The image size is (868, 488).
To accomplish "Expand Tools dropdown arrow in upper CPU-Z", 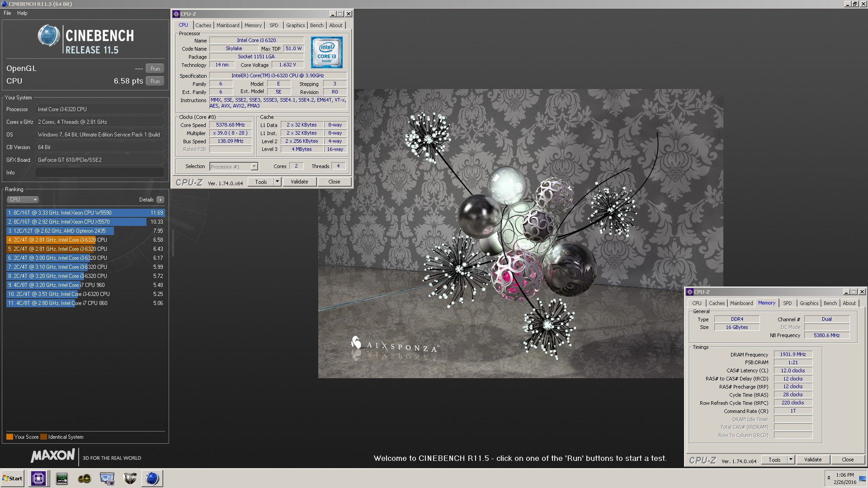I will pos(277,182).
